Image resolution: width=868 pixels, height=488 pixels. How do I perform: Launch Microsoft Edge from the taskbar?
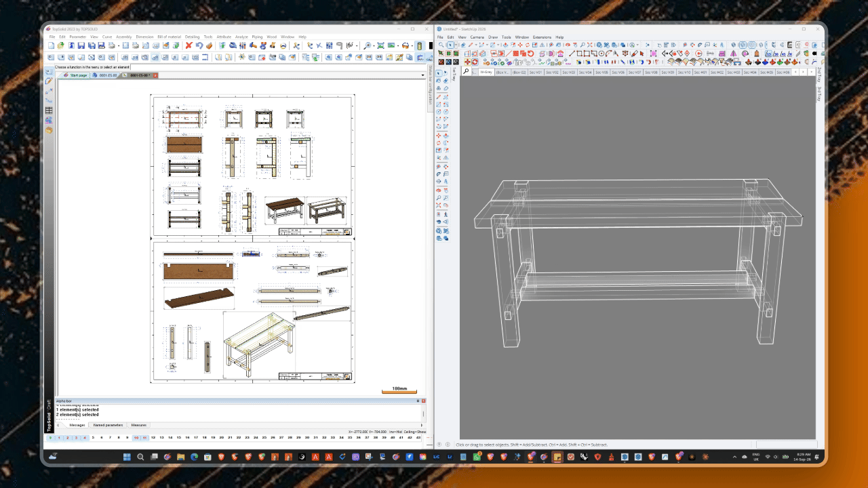[x=194, y=457]
